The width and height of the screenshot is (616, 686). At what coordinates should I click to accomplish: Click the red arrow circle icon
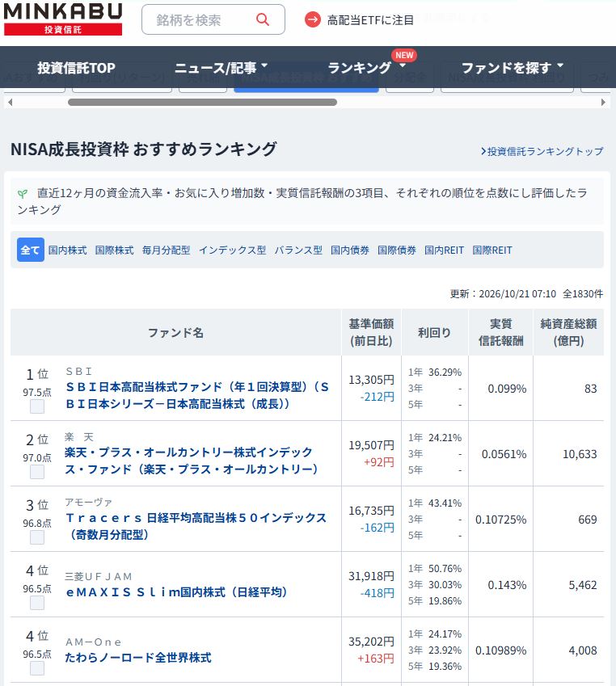[x=313, y=19]
